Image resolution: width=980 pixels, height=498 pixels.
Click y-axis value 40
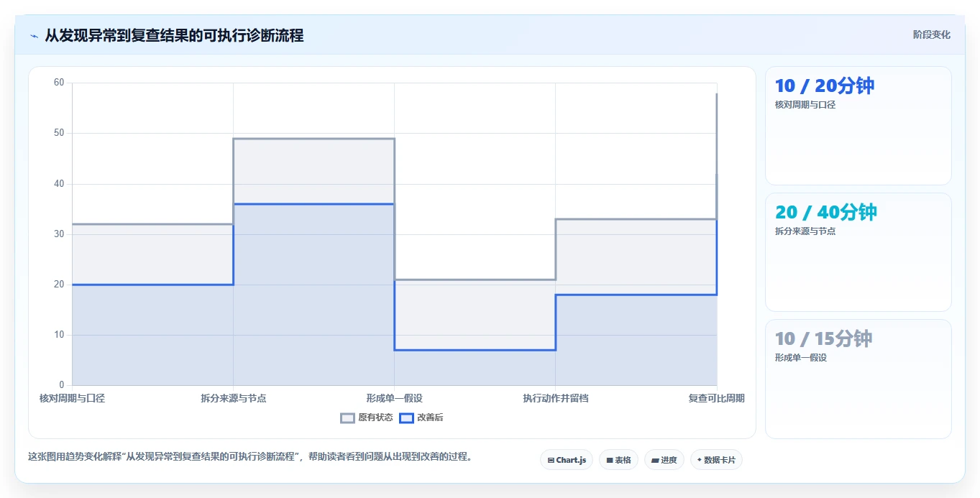pyautogui.click(x=59, y=184)
